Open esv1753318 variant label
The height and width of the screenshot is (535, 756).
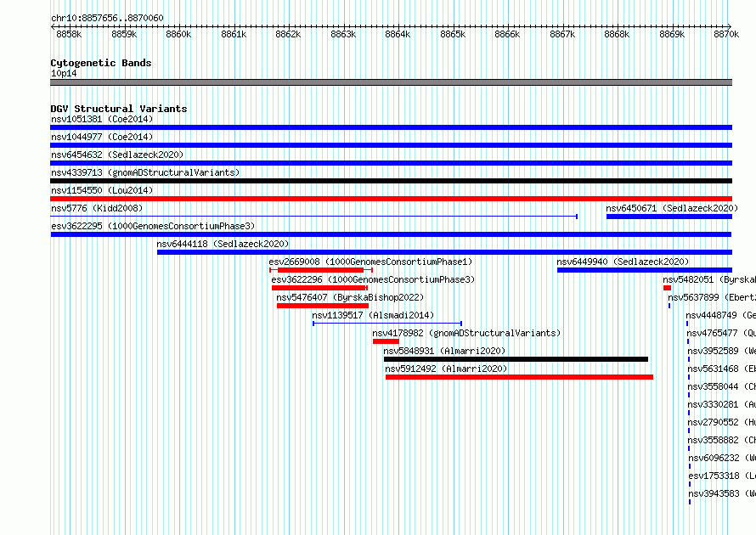click(x=722, y=476)
